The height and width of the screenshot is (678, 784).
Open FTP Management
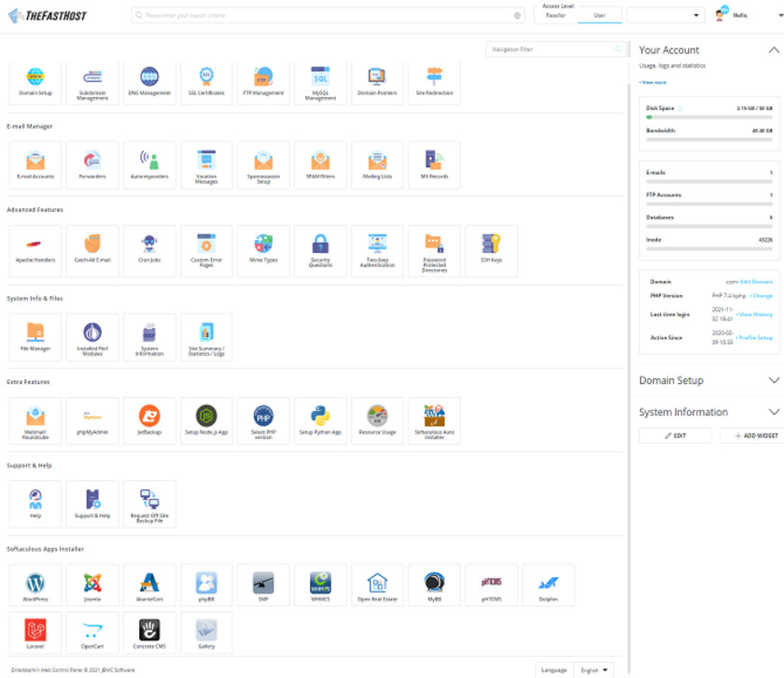tap(263, 83)
